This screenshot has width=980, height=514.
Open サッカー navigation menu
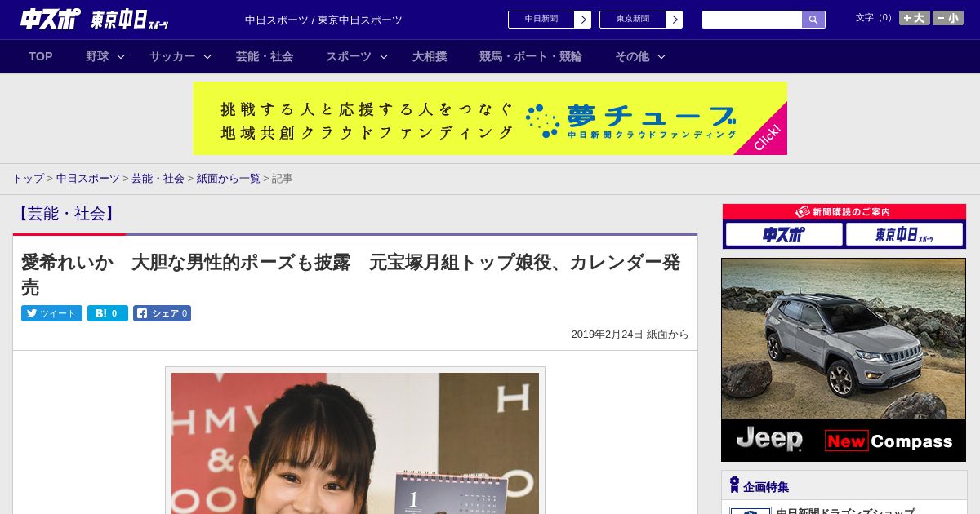(x=172, y=56)
